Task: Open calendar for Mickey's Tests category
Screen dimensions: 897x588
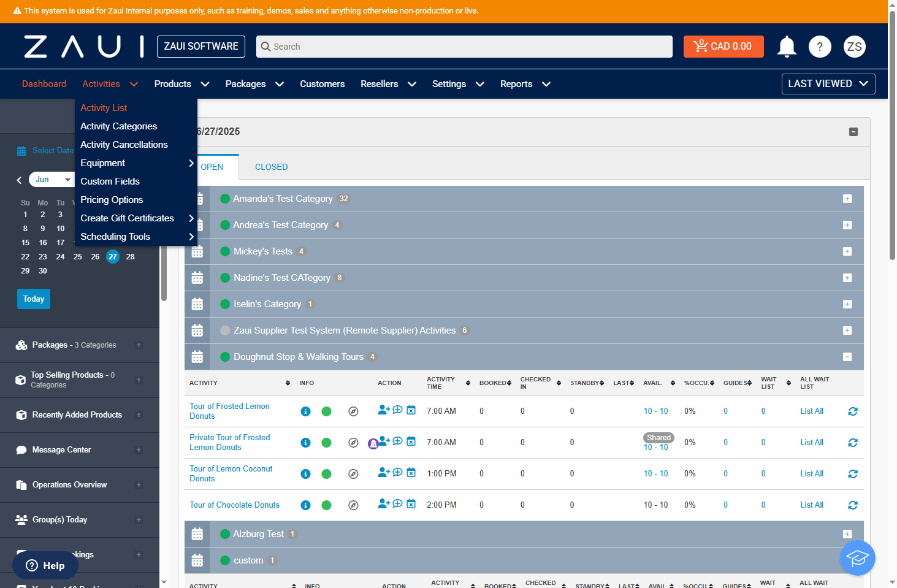Action: tap(197, 251)
